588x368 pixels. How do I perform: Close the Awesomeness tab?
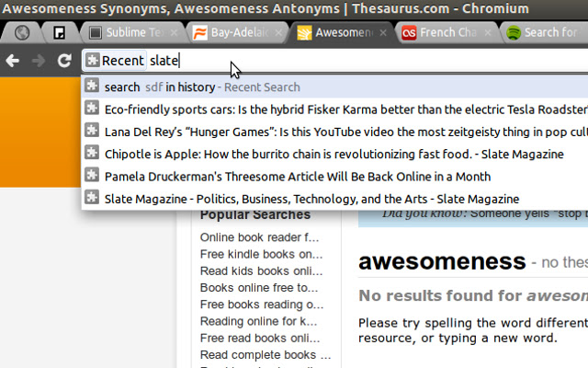pos(383,33)
